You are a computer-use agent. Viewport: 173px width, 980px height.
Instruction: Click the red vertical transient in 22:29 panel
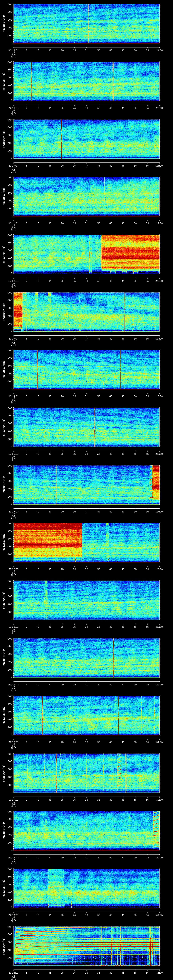[x=114, y=658]
